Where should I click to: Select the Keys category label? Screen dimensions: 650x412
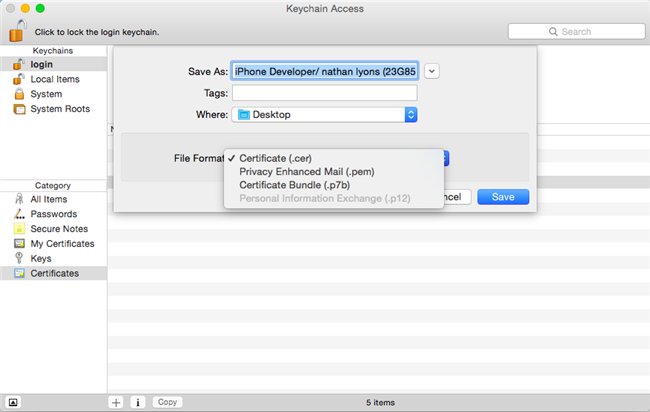click(41, 259)
